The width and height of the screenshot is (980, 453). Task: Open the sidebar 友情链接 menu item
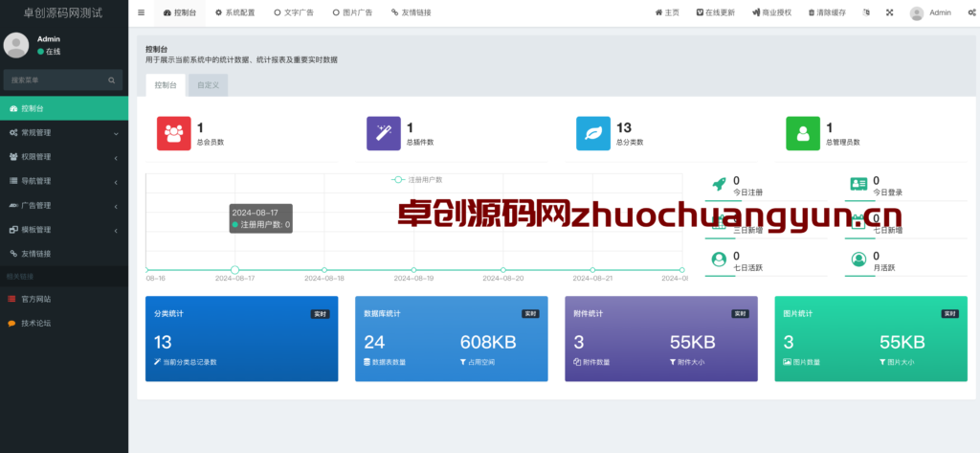point(64,254)
